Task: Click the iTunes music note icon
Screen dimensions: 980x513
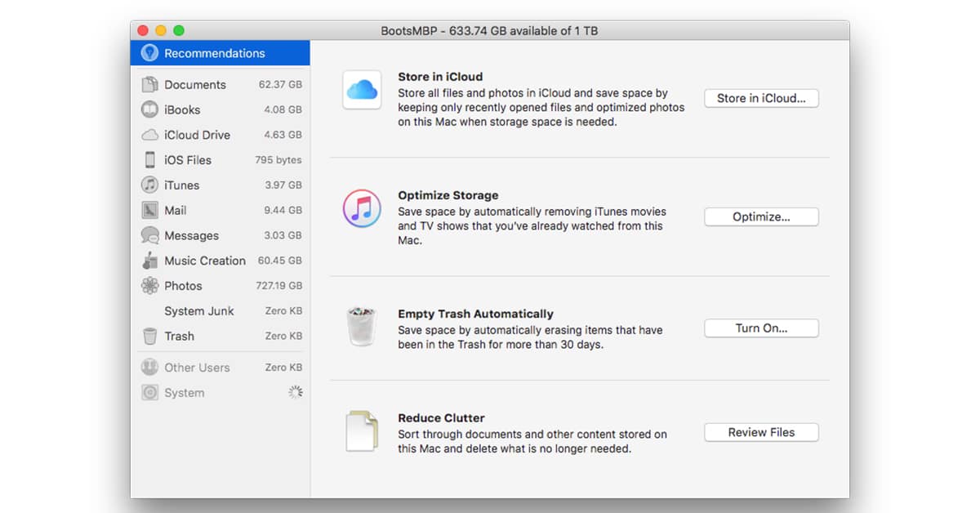Action: (x=361, y=208)
